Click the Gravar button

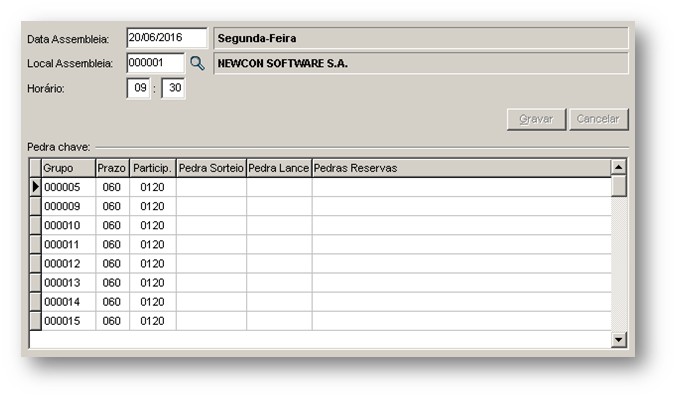pyautogui.click(x=536, y=119)
